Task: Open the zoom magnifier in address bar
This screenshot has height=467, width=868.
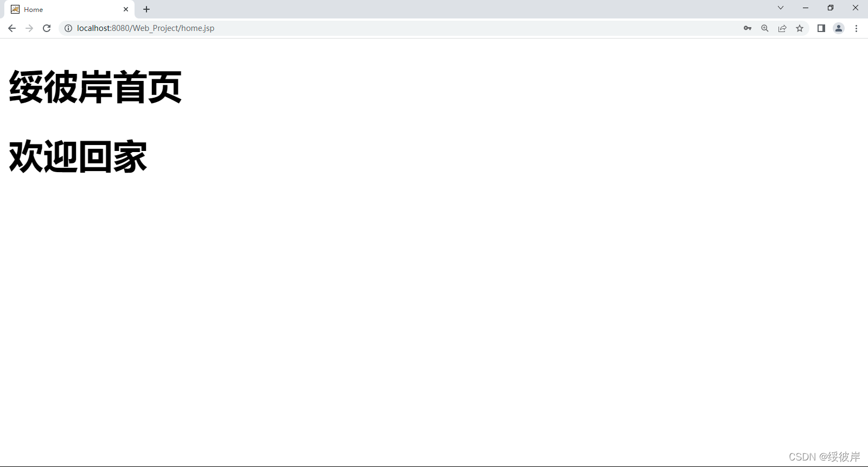Action: (x=765, y=28)
